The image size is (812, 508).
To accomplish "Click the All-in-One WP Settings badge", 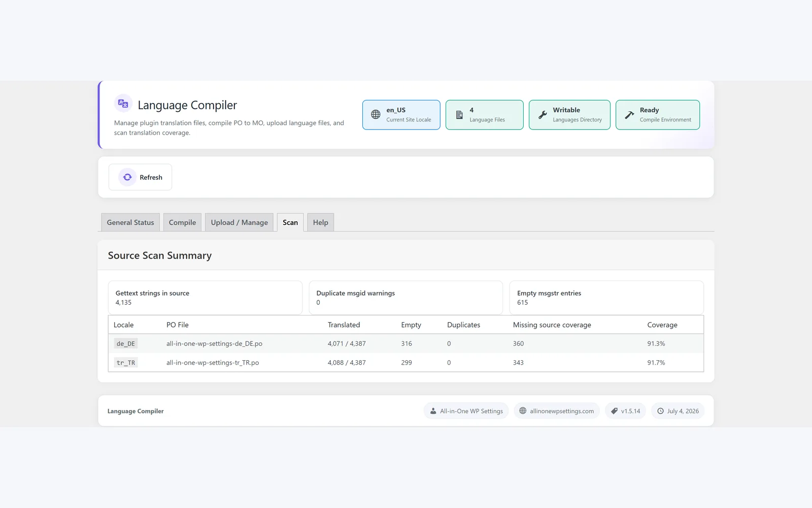I will (x=466, y=411).
